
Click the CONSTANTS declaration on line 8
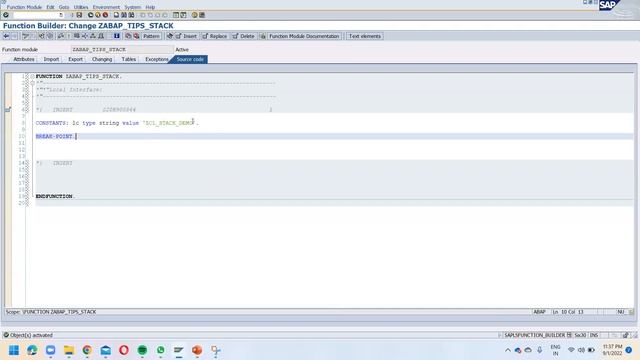pyautogui.click(x=117, y=123)
